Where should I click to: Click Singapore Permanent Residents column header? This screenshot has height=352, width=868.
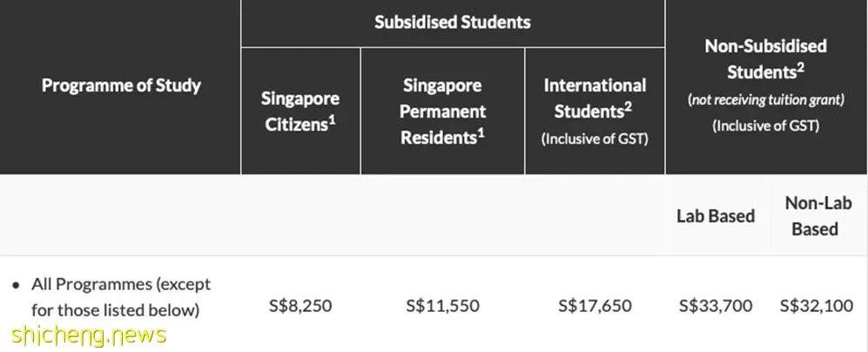tap(443, 112)
